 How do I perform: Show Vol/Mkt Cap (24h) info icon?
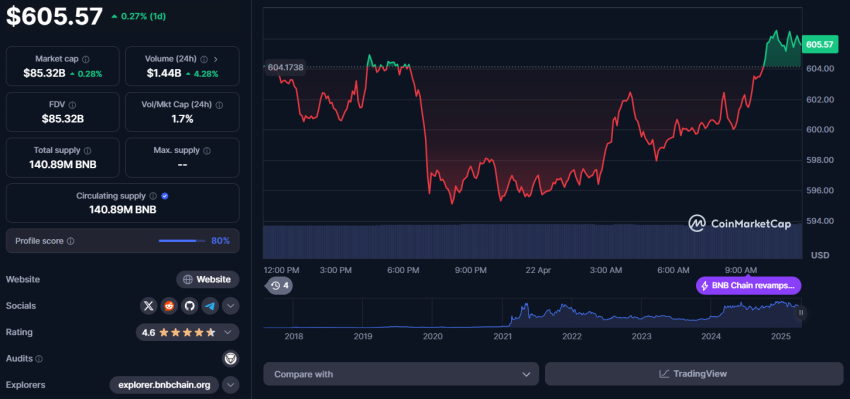click(x=219, y=105)
